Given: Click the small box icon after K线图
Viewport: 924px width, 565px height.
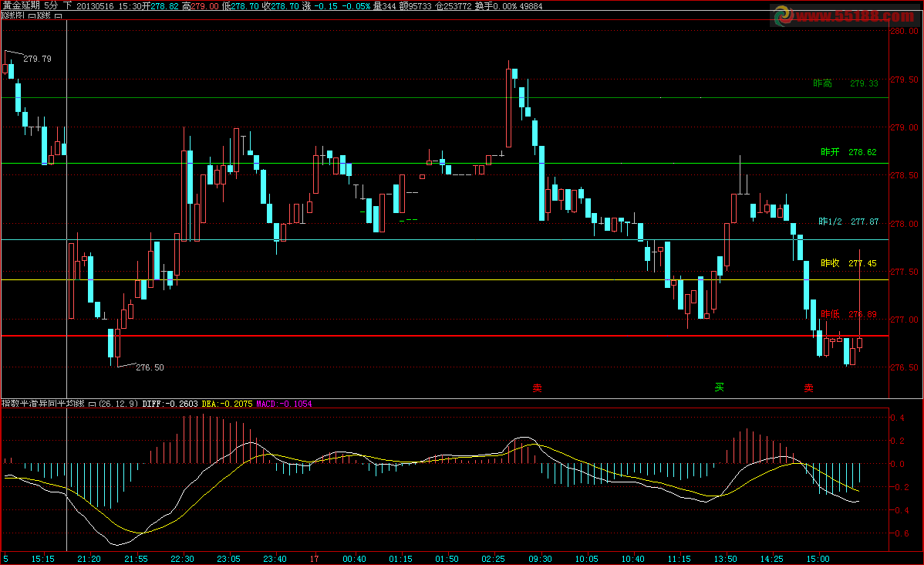Looking at the screenshot, I should 32,16.
